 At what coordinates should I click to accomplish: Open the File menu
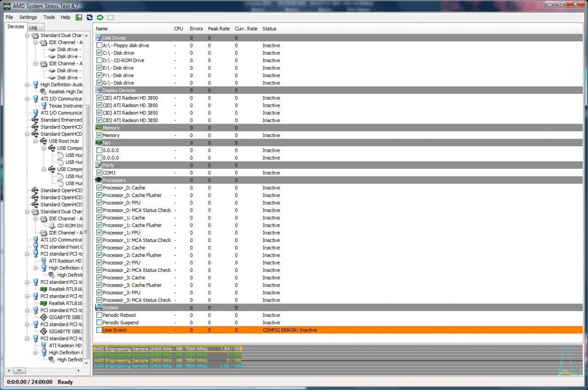(x=9, y=17)
